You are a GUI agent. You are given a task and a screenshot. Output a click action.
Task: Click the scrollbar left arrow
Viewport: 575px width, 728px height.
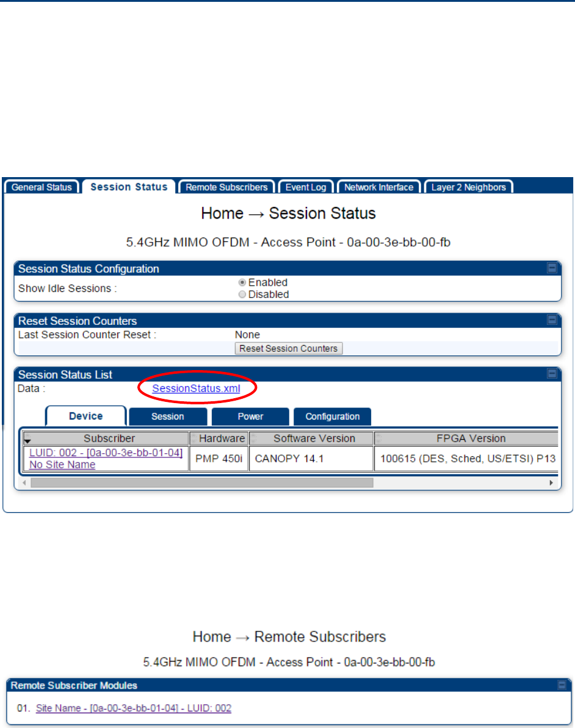[x=24, y=483]
